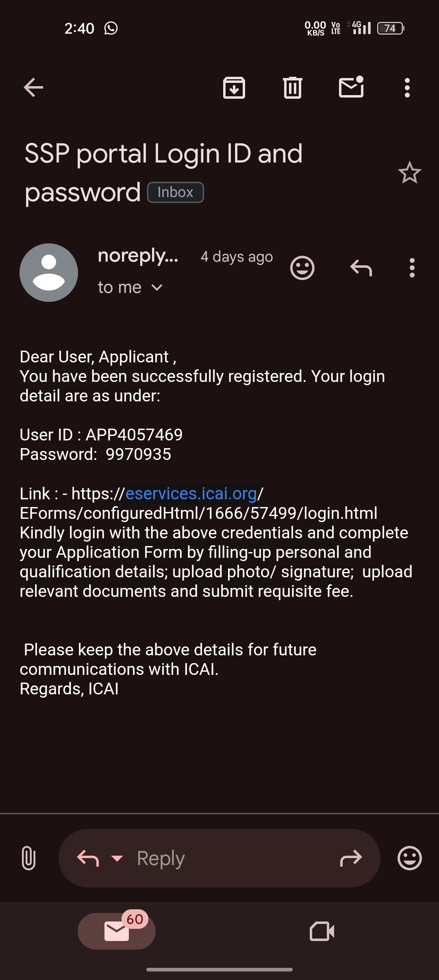
Task: Tap the sender profile avatar
Action: pyautogui.click(x=49, y=273)
